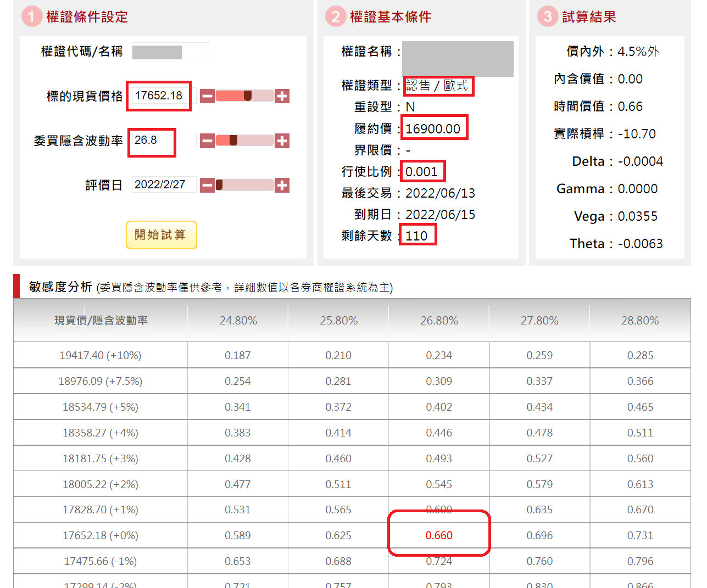This screenshot has width=707, height=588.
Task: Click the highlighted 0.660 cell
Action: [x=439, y=535]
